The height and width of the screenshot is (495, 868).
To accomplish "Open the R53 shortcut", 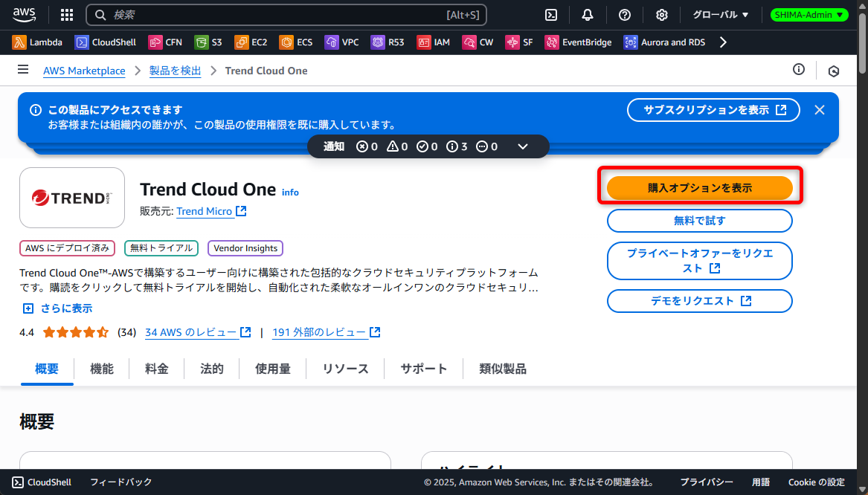I will coord(388,42).
